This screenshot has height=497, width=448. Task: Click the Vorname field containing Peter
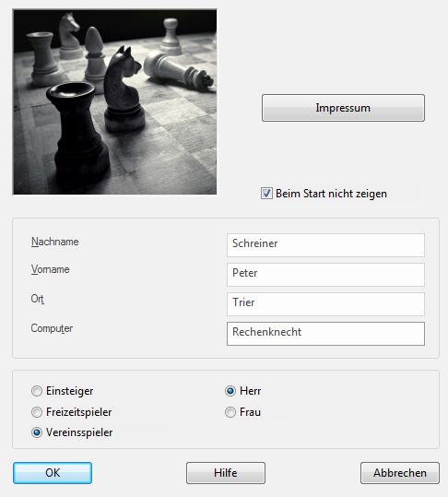325,275
